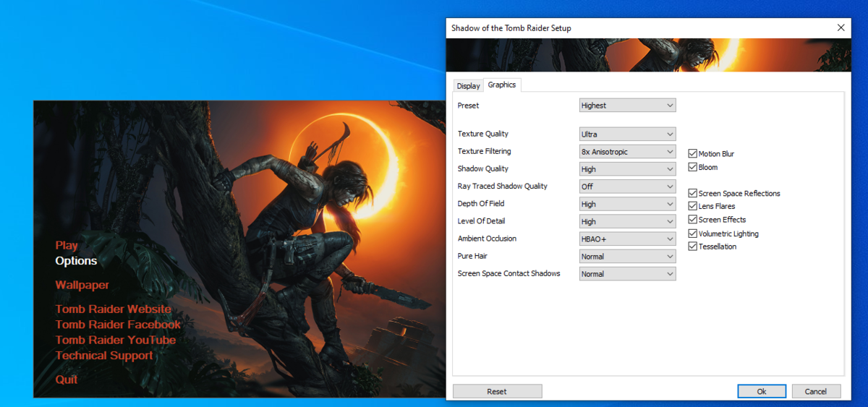The width and height of the screenshot is (868, 407).
Task: Click the Ray Traced Shadow Quality label
Action: [x=503, y=186]
